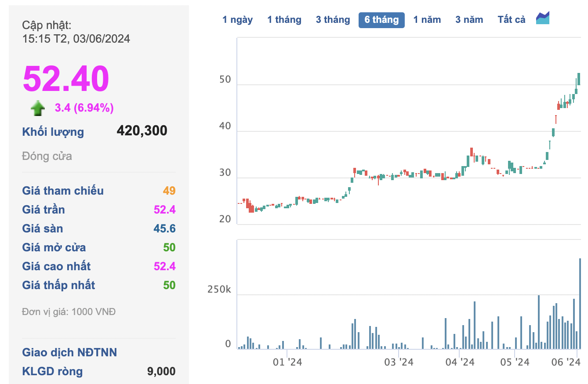
Task: Click the 06 '24 date axis label
Action: click(566, 362)
